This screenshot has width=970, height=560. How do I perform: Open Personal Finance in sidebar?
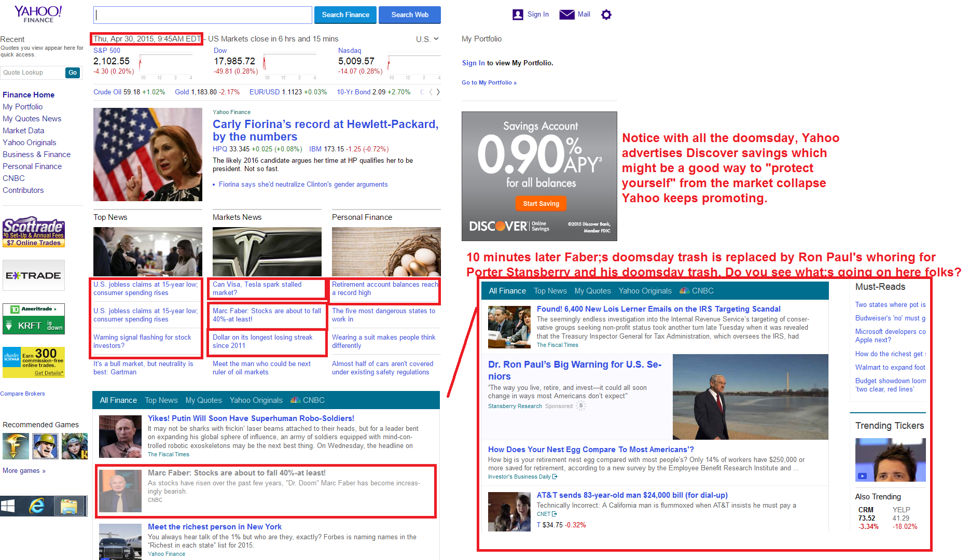pos(32,166)
